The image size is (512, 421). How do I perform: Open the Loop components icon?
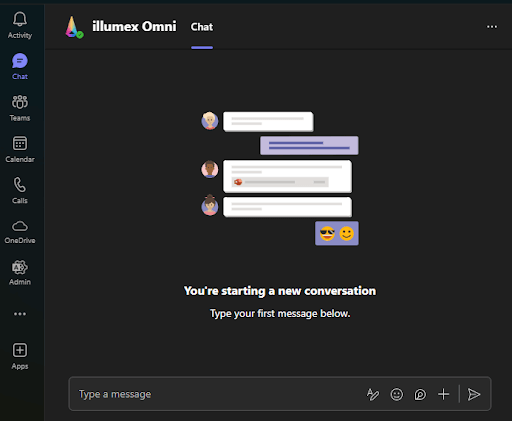point(420,394)
